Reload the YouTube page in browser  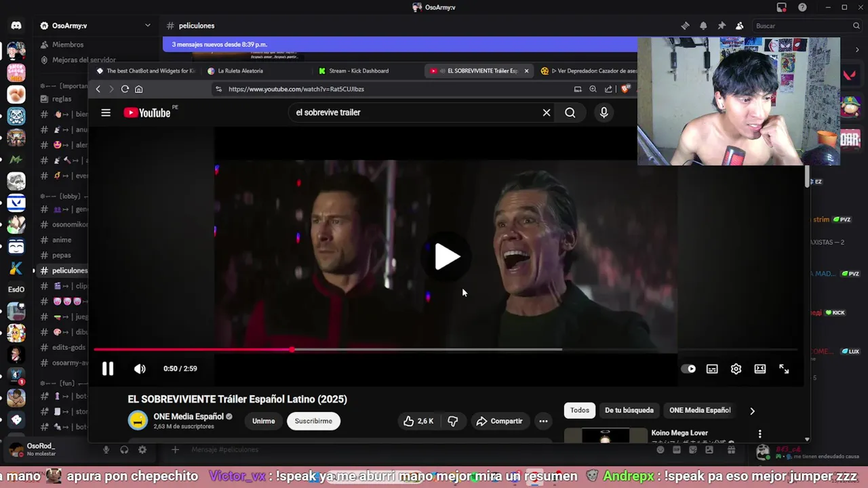(x=125, y=89)
